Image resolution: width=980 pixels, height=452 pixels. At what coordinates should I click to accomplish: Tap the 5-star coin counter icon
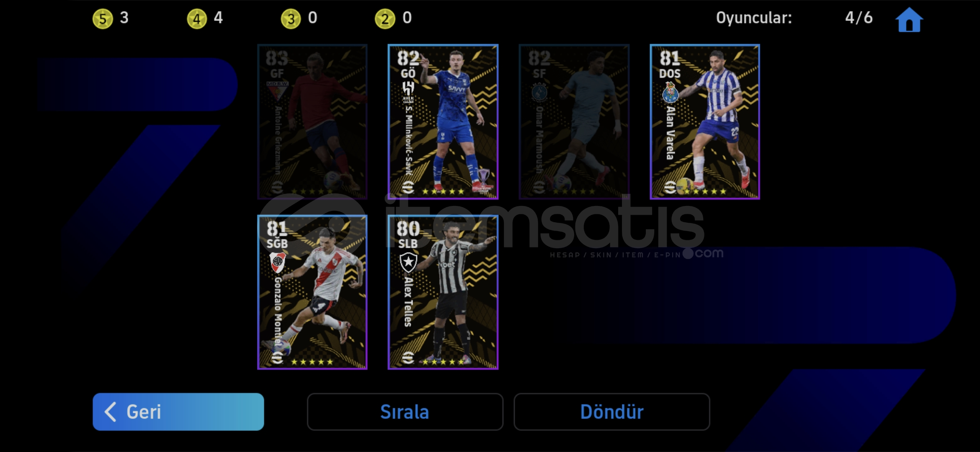tap(103, 19)
